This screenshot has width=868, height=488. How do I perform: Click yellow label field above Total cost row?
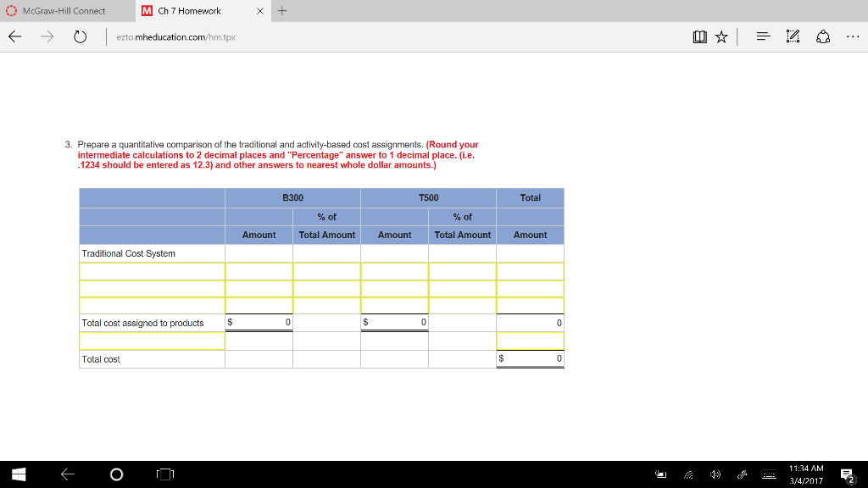153,341
